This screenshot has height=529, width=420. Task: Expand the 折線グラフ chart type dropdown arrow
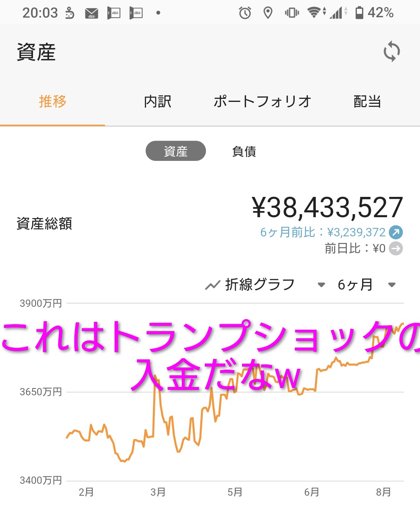tap(322, 285)
